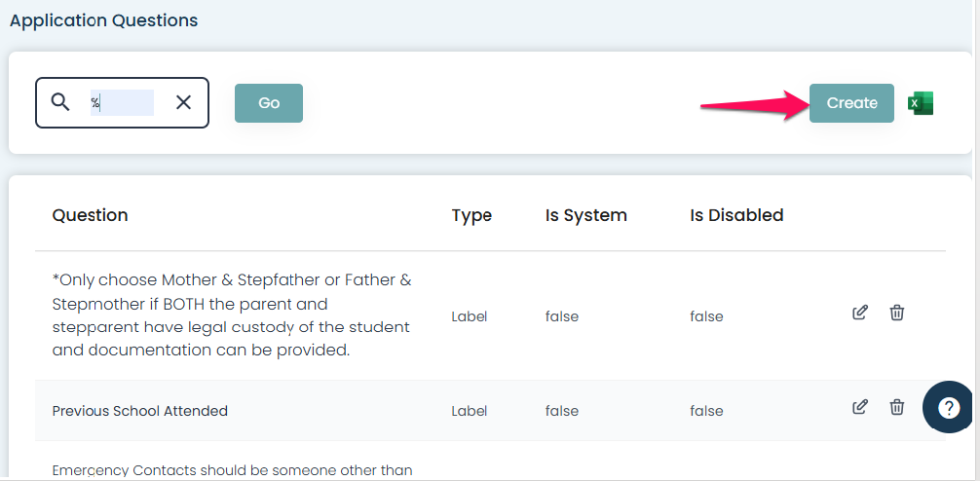Click the Create button
Screen dimensions: 980x481
851,103
